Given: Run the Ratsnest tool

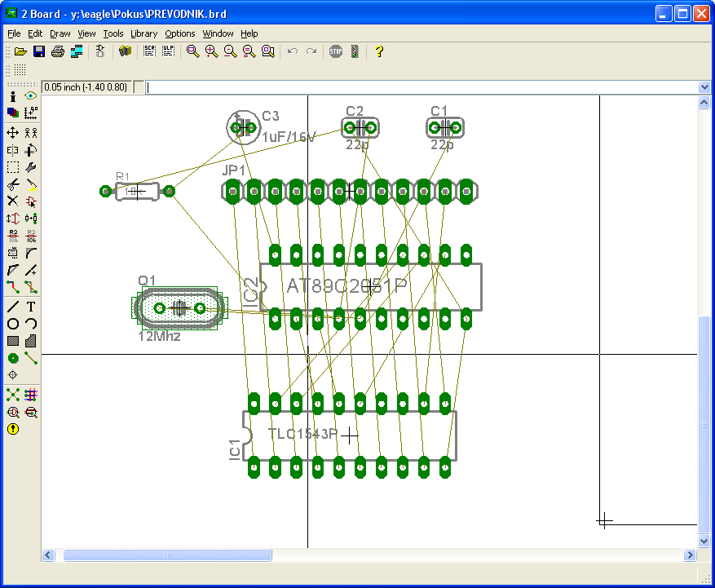Looking at the screenshot, I should [13, 395].
